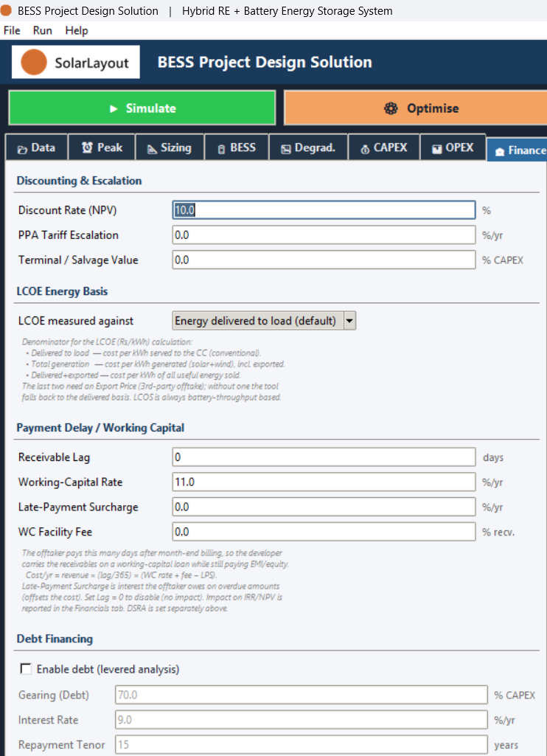This screenshot has width=547, height=756.
Task: Select the CAPEX tab
Action: click(383, 148)
